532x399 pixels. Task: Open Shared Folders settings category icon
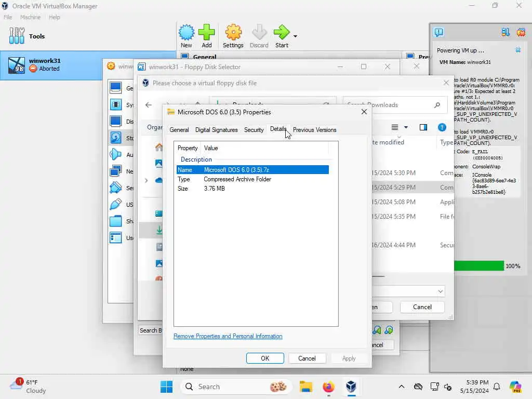coord(116,221)
